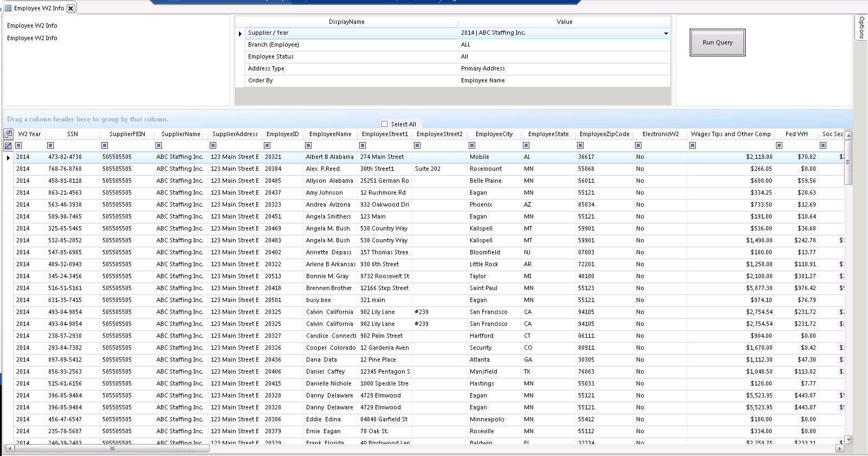Viewport: 868px width, 456px height.
Task: Open filter operator icon under SupplierAddress column
Action: coord(213,145)
